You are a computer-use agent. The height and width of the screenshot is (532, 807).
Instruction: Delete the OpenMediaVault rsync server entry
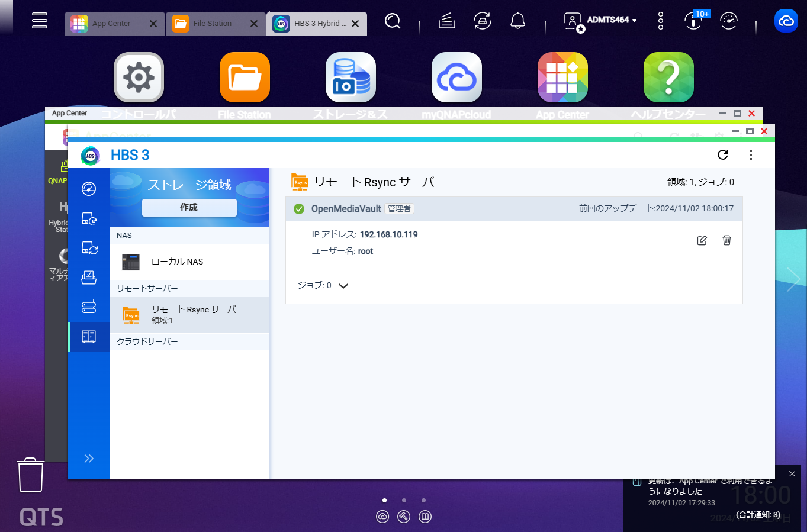click(x=727, y=240)
